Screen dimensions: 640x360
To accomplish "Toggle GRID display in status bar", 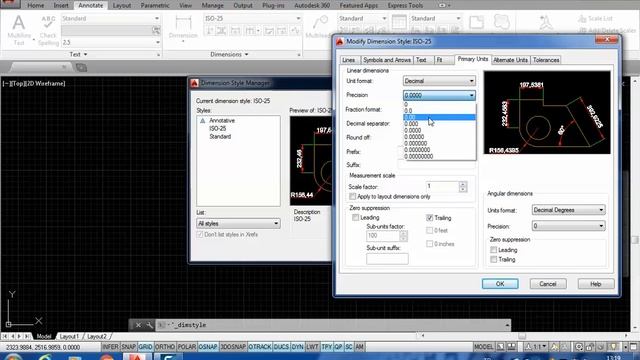I will 145,347.
